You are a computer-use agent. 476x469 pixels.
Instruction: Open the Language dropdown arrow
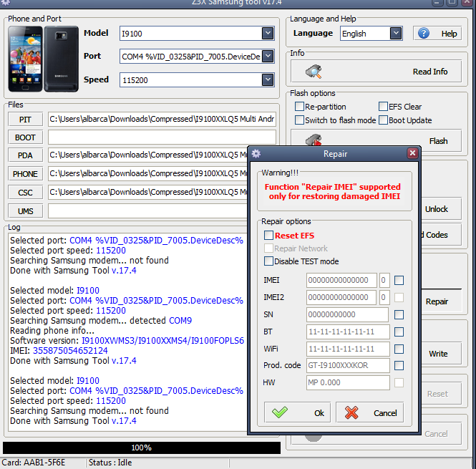pyautogui.click(x=396, y=33)
